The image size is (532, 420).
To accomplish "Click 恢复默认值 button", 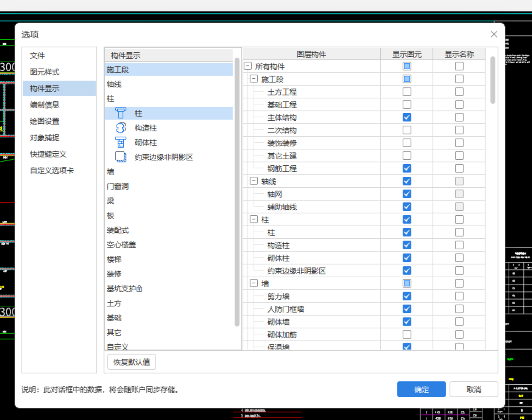I will pyautogui.click(x=131, y=362).
